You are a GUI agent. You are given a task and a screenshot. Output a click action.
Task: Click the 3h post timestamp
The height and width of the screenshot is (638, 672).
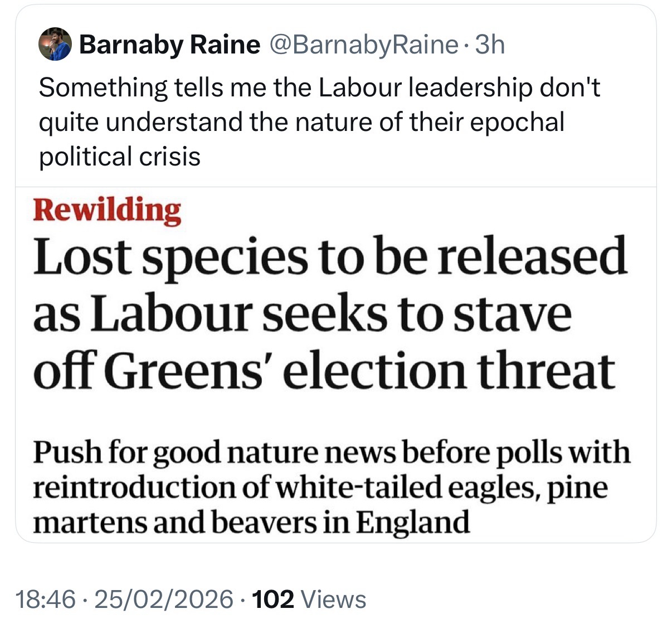coord(490,45)
